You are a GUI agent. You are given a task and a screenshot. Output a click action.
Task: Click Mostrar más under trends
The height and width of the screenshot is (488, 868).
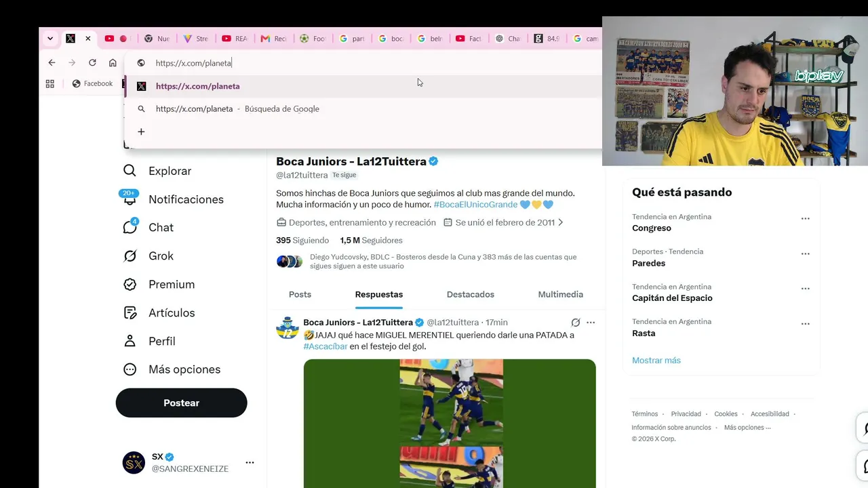point(656,360)
